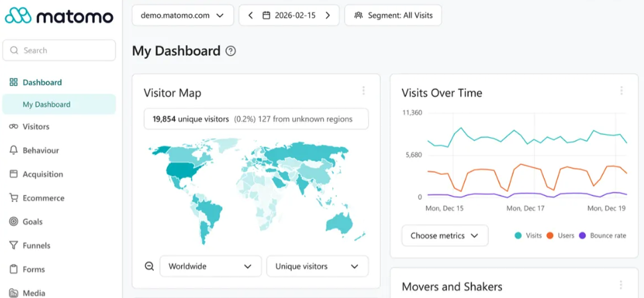
Task: Click the Media chart icon
Action: (13, 293)
